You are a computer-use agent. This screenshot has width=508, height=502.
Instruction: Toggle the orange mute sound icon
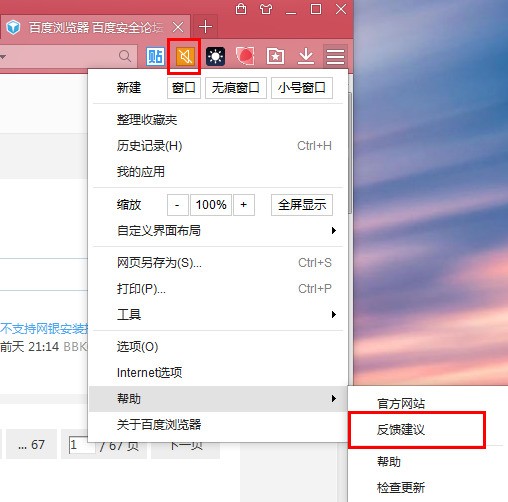tap(184, 56)
